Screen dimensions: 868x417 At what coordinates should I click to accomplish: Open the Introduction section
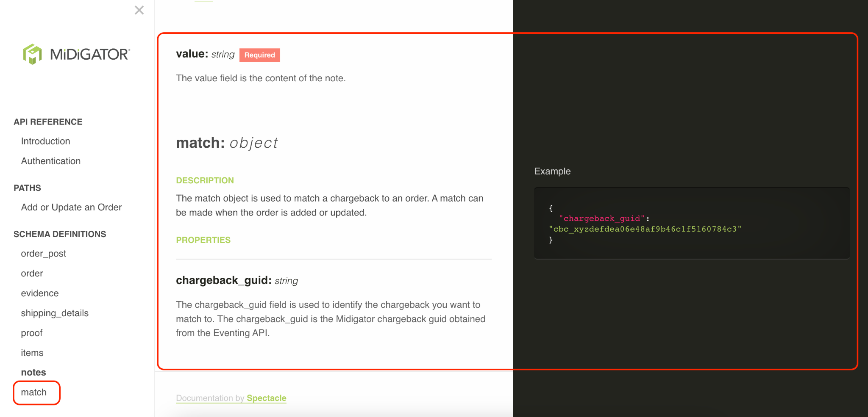pyautogui.click(x=46, y=141)
